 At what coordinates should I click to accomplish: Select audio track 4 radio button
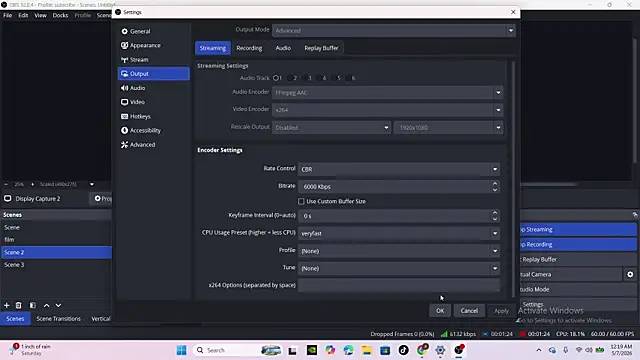tap(320, 78)
